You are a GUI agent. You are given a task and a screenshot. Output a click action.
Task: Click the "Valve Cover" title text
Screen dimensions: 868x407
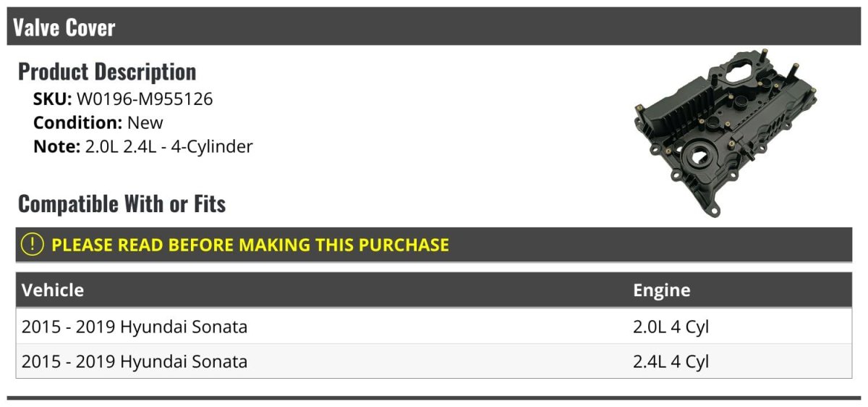[64, 28]
